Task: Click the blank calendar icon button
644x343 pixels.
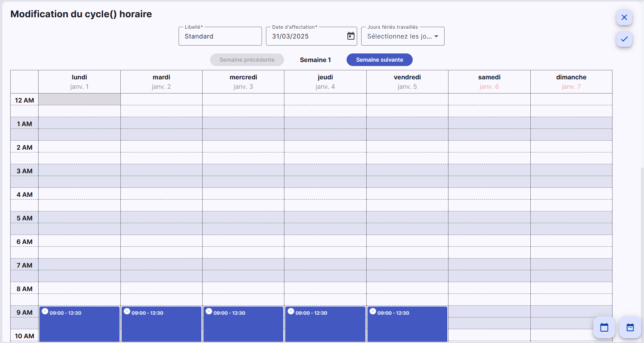Action: (604, 327)
